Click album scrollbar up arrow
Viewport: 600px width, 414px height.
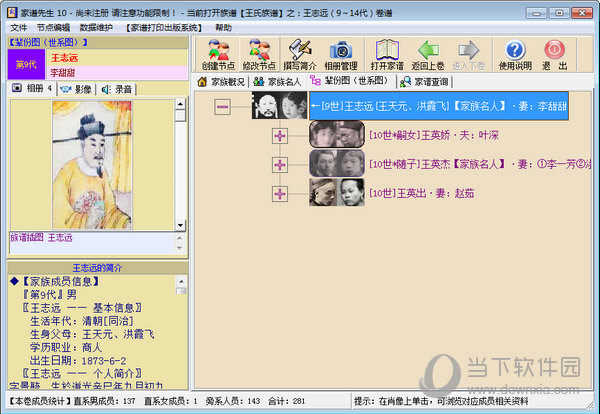pyautogui.click(x=180, y=104)
